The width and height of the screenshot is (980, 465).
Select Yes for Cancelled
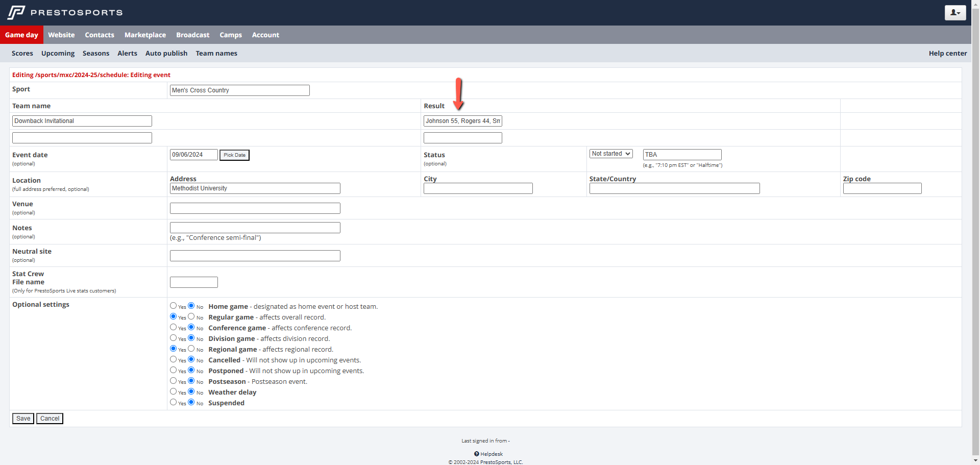coord(174,359)
